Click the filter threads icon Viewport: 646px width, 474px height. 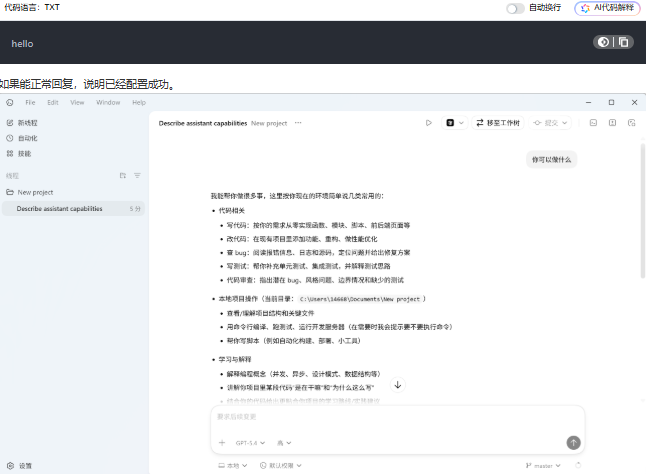pos(137,175)
